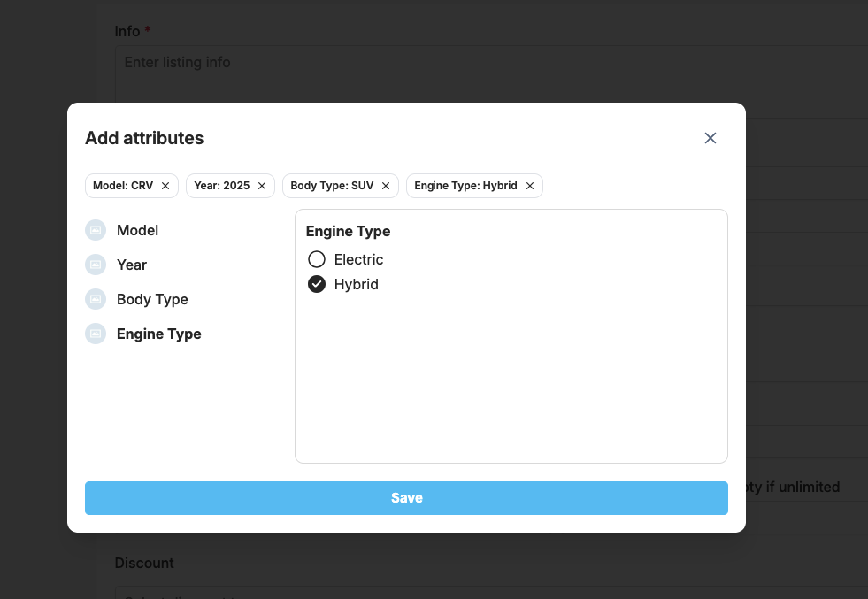Click the image icon beside Body Type
This screenshot has width=868, height=599.
(x=96, y=299)
